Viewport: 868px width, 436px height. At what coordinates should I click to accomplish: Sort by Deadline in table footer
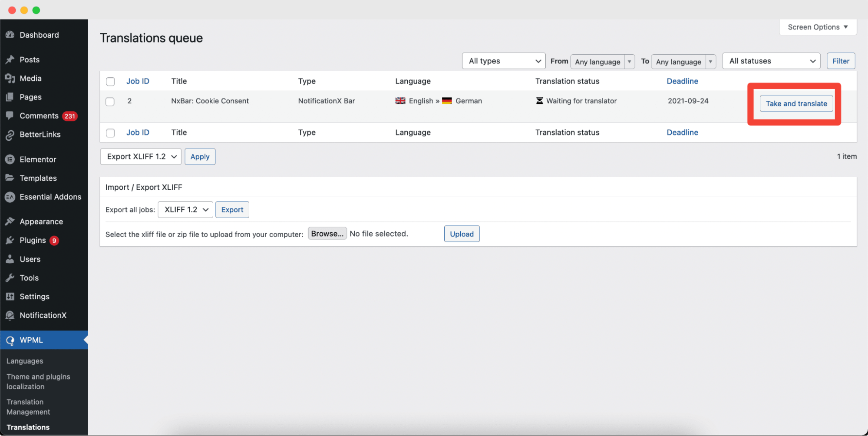pyautogui.click(x=682, y=132)
